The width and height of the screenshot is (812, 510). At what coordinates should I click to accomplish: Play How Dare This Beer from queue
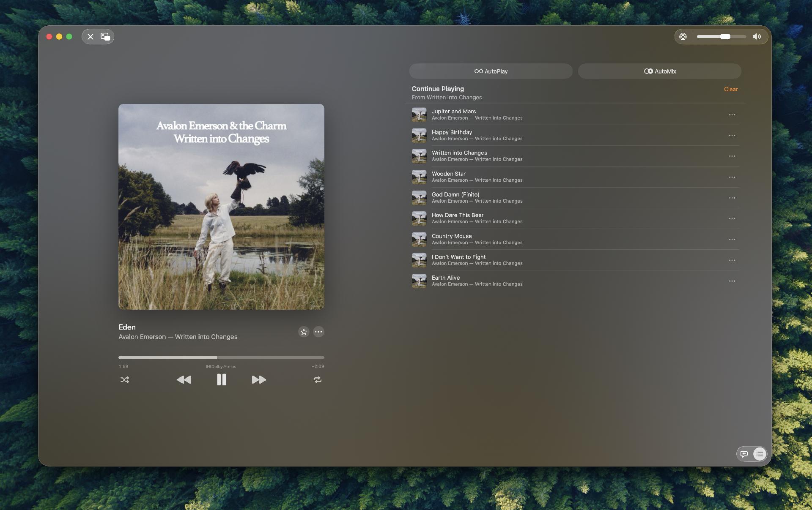point(575,218)
